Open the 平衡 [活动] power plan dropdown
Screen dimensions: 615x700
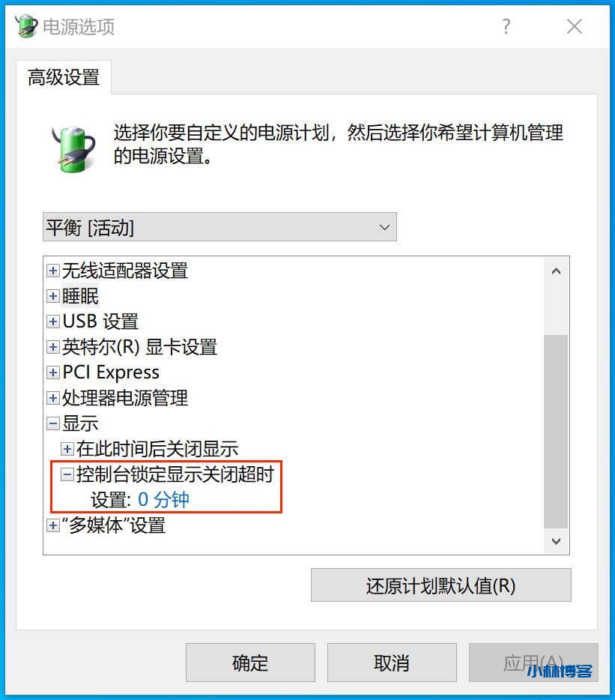(219, 227)
